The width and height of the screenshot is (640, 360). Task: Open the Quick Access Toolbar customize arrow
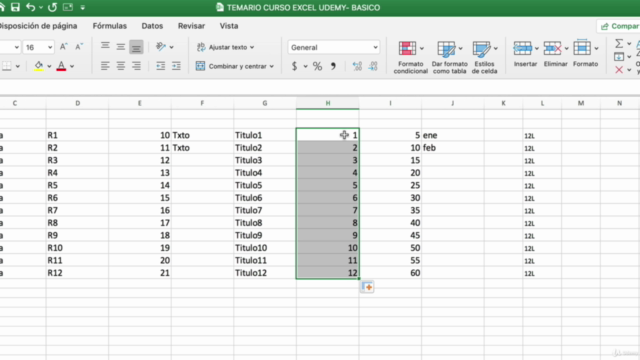82,8
